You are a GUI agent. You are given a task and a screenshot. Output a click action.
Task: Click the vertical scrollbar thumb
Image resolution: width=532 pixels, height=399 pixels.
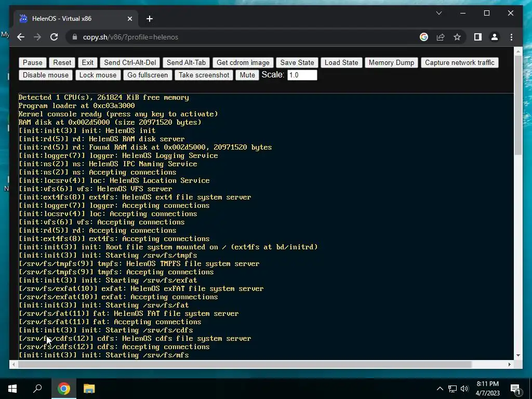click(x=518, y=105)
